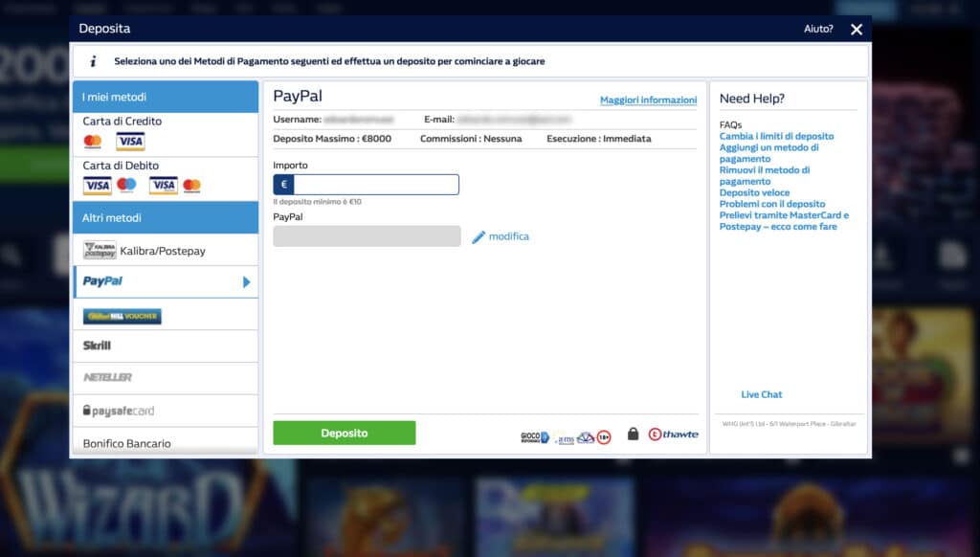Click the Deposito Massimo : €8000 text

click(332, 139)
